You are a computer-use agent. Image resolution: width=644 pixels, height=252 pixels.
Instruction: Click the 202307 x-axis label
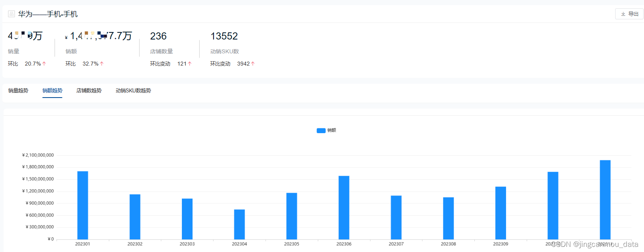coord(396,244)
